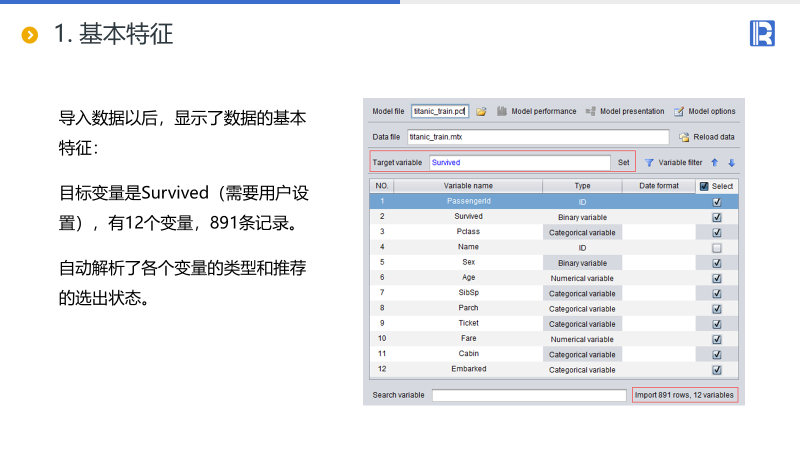Click the open model file folder icon
The height and width of the screenshot is (450, 800).
pos(481,111)
